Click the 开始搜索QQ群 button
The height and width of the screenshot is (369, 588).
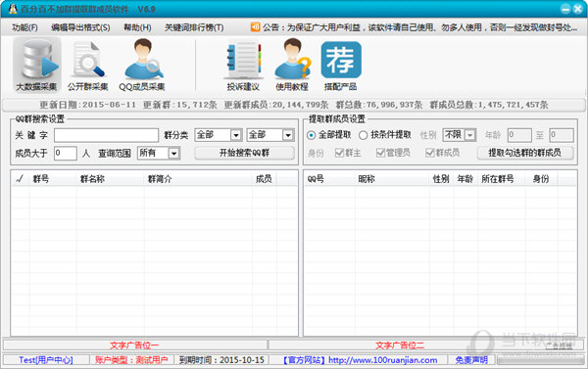point(244,153)
